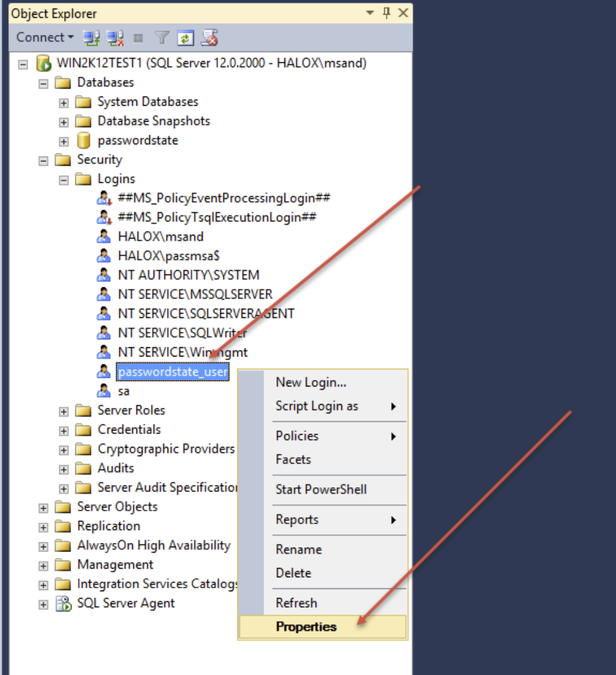Collapse the Databases folder
Image resolution: width=616 pixels, height=675 pixels.
point(43,84)
